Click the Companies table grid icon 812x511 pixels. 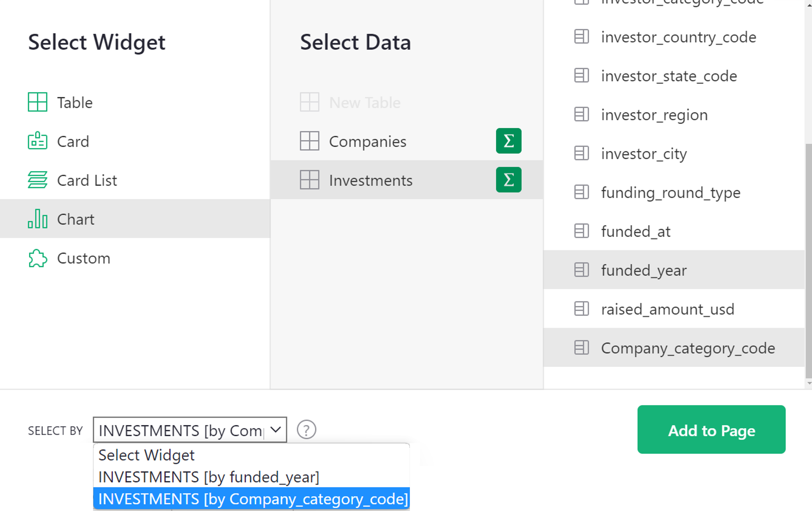[x=309, y=141]
